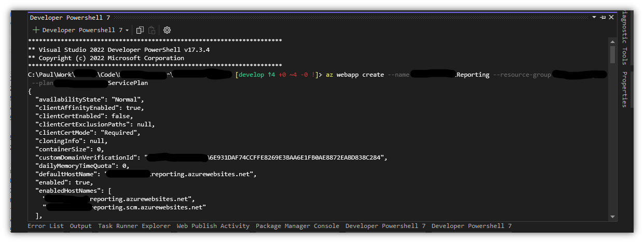Click the '"defaultHostName"' key text
This screenshot has height=243, width=644.
pyautogui.click(x=67, y=174)
